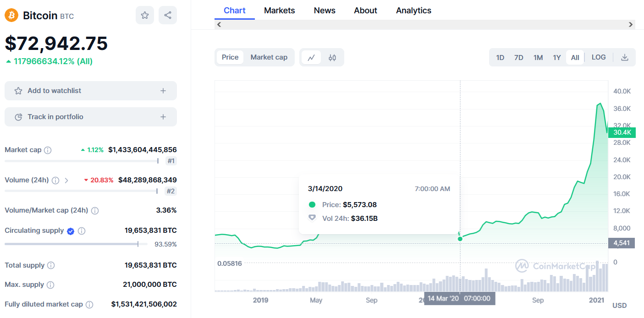Image resolution: width=644 pixels, height=318 pixels.
Task: Click Max. supply info icon
Action: pos(50,285)
